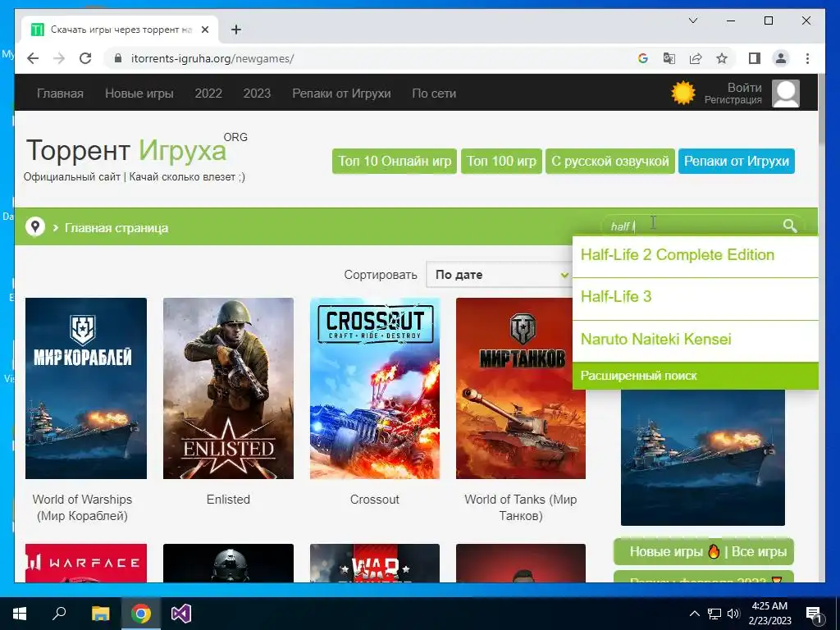Click the taskbar clock showing 4:25 AM

click(x=769, y=614)
